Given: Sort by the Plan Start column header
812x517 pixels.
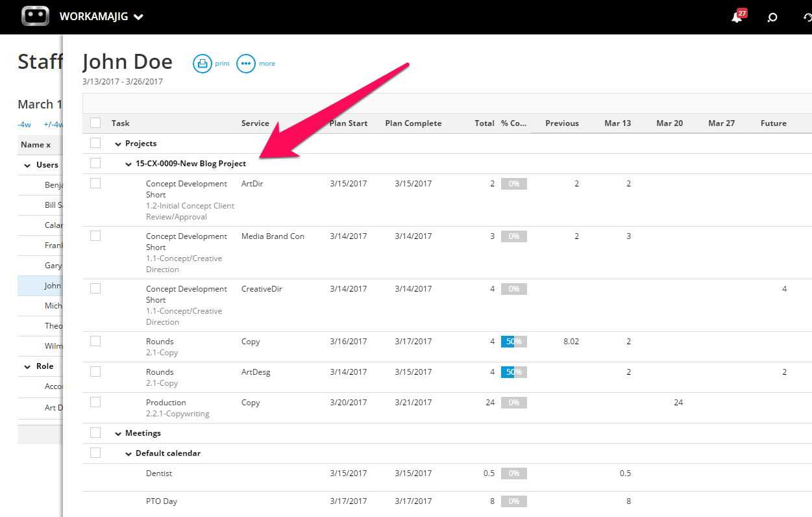Looking at the screenshot, I should pyautogui.click(x=349, y=123).
